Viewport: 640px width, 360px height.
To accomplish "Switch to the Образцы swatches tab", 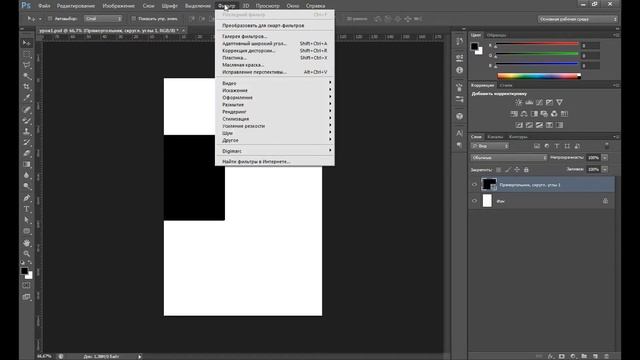I will pos(496,35).
